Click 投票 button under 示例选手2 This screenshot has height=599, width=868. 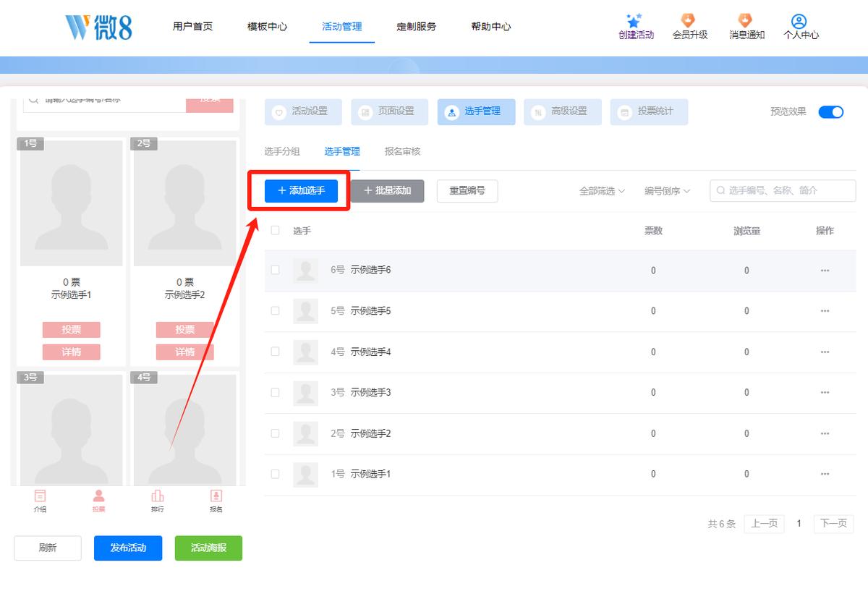(184, 330)
